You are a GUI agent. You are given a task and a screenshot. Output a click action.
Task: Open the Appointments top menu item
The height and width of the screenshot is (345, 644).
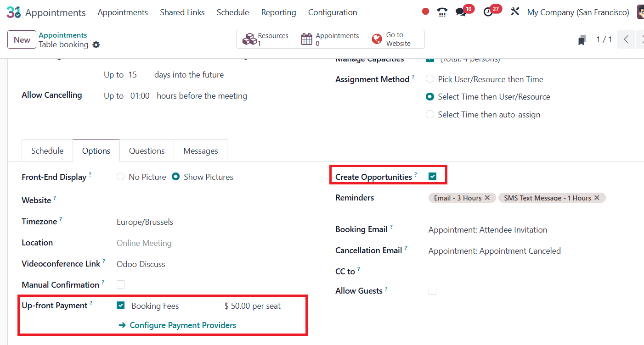123,12
